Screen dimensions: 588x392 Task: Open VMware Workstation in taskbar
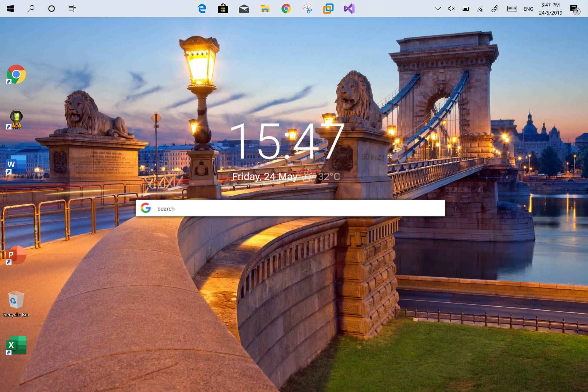click(328, 9)
